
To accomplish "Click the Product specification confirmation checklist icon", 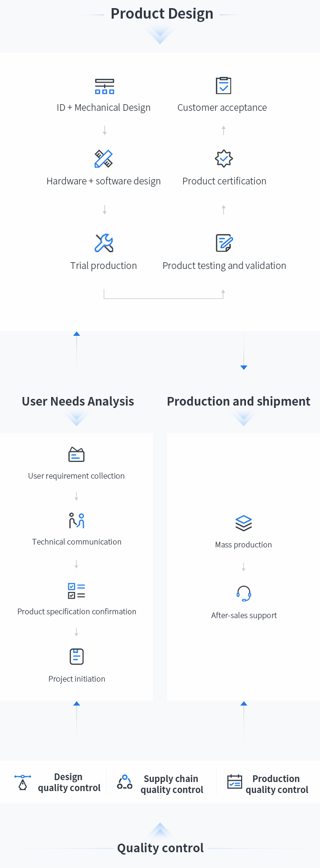I will [x=76, y=591].
